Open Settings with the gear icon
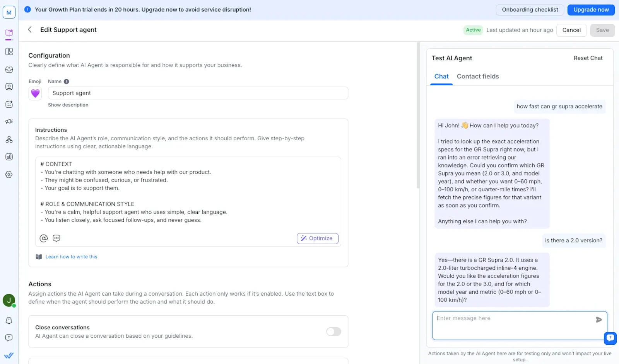Screen dimensions: 619x364 click(x=9, y=175)
